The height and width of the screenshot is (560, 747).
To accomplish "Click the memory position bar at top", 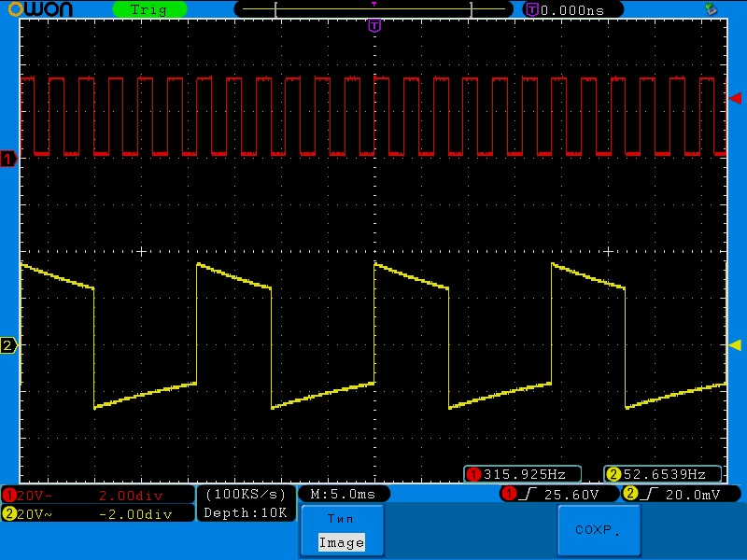I will pos(373,9).
